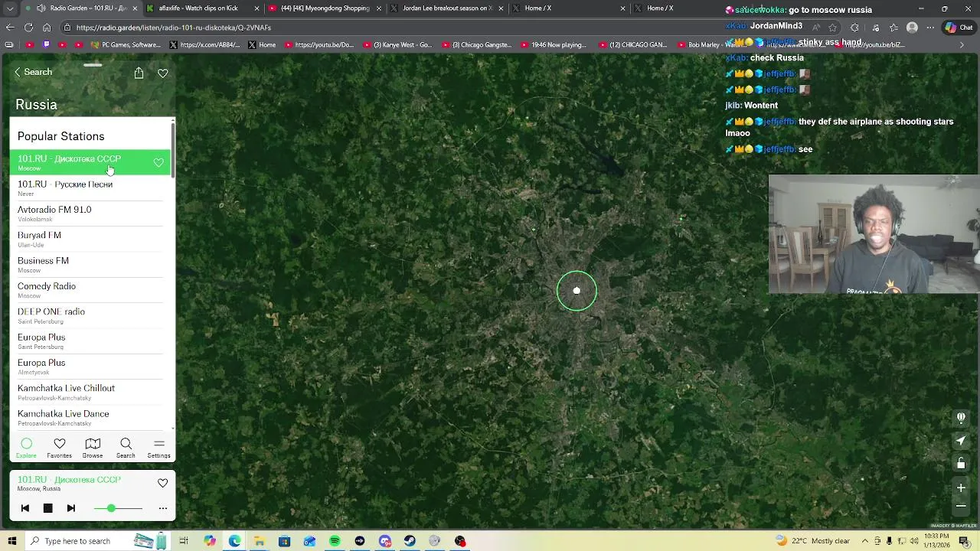The height and width of the screenshot is (551, 980).
Task: Open the 19:46 Now playing bookmark
Action: (554, 45)
